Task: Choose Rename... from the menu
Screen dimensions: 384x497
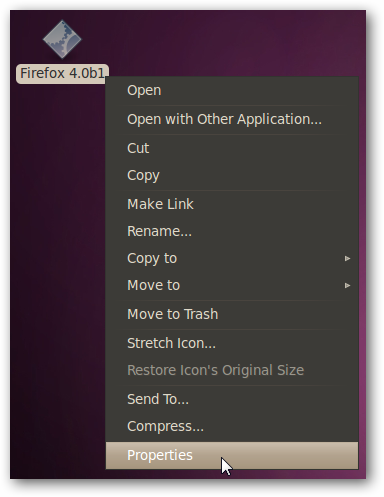Action: click(x=232, y=231)
